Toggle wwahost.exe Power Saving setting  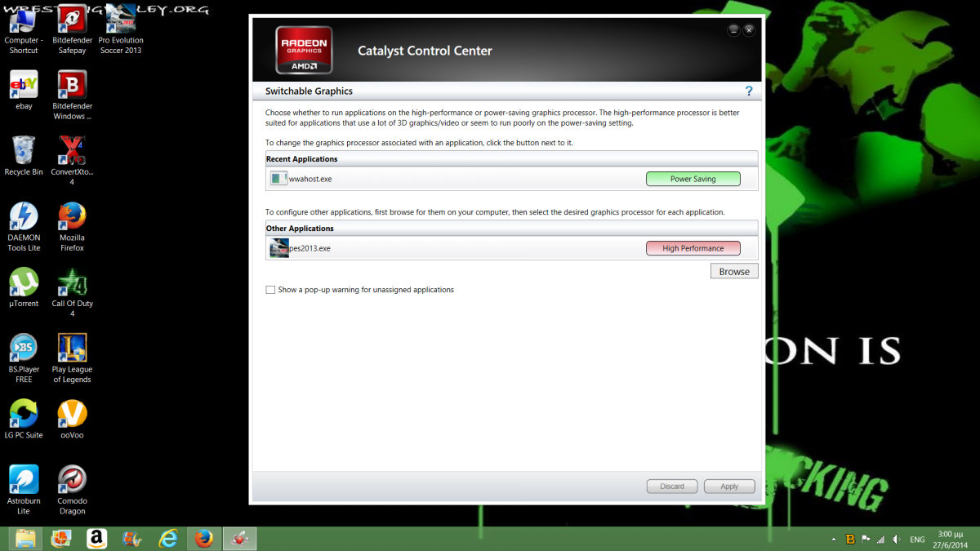point(693,179)
